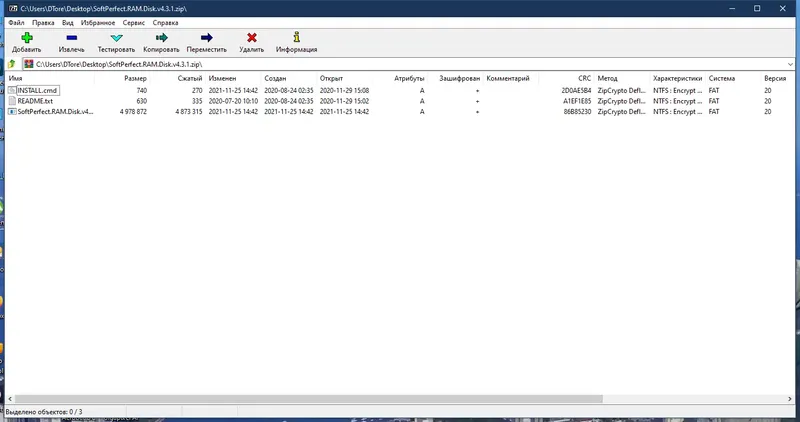Click the Копировать (Copy) arrow icon
The image size is (800, 422).
pos(161,38)
